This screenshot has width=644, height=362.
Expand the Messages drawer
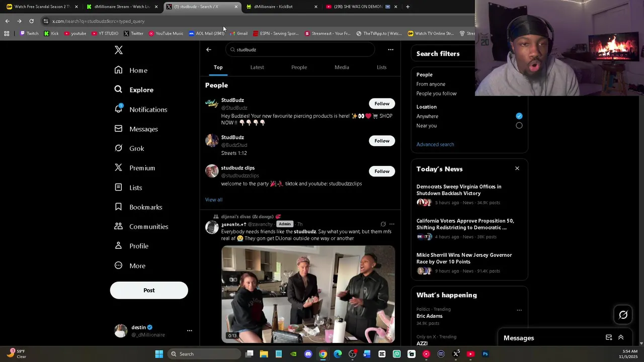coord(621,337)
